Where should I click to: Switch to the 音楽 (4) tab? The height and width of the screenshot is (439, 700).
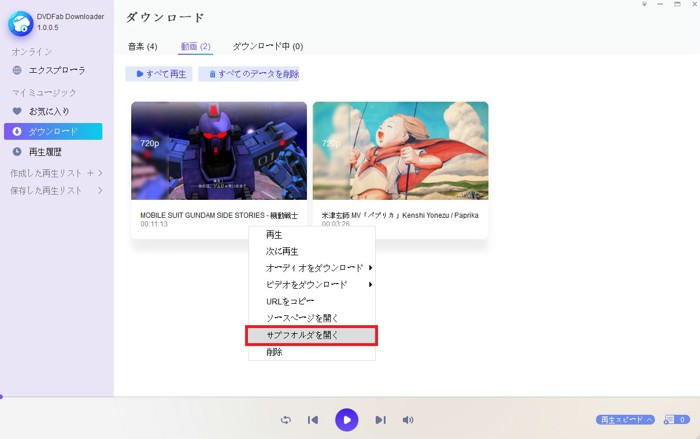coord(142,46)
